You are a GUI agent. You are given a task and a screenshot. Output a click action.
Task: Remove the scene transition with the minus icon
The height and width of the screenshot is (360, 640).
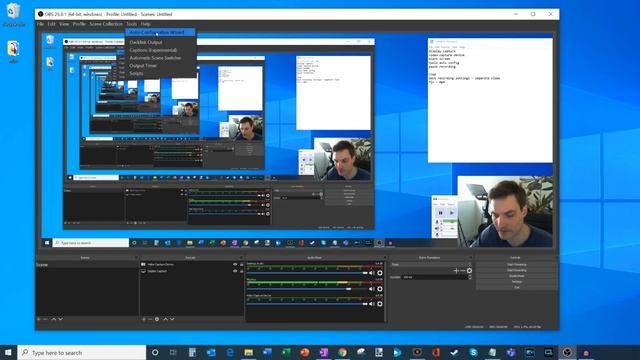click(x=462, y=271)
